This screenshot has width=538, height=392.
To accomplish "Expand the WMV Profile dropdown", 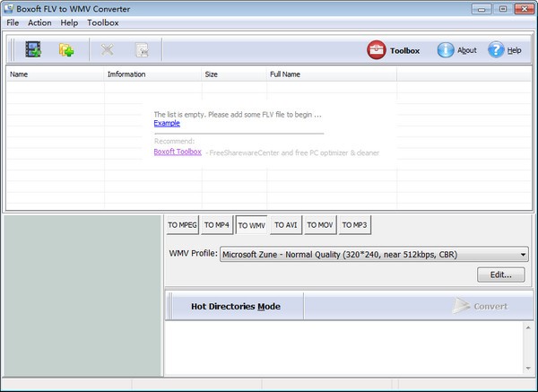I will coord(522,254).
